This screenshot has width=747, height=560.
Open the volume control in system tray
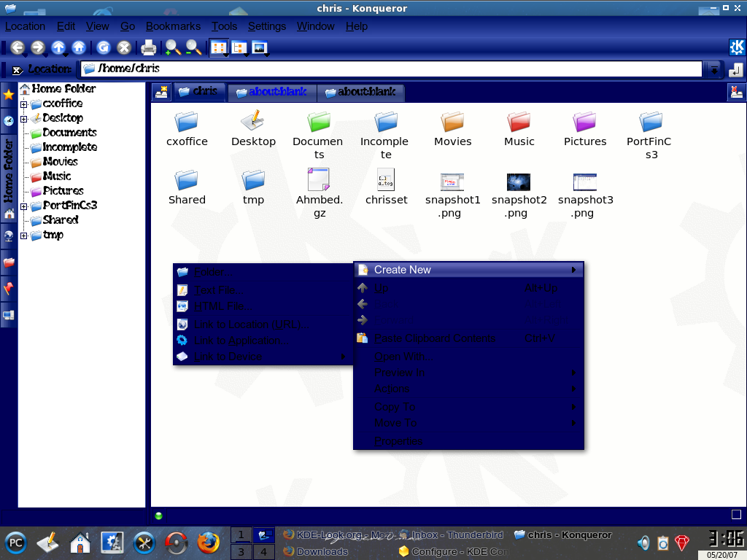[x=643, y=542]
